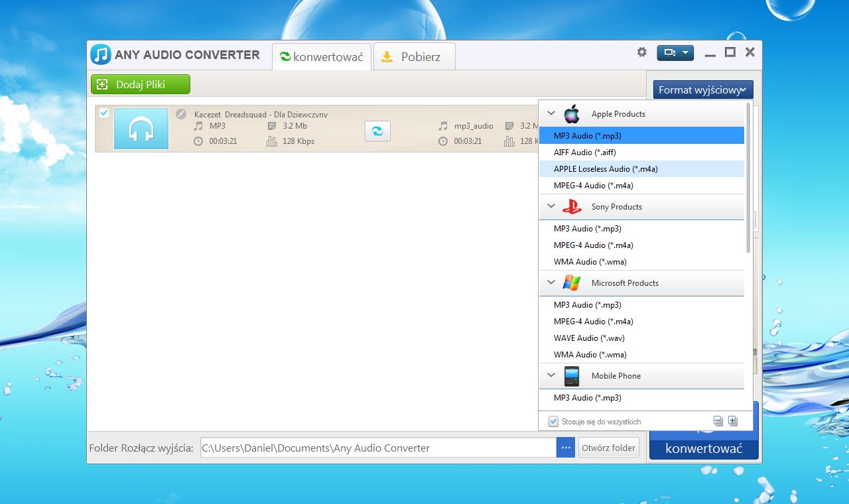Click the output folder path field
Screen dimensions: 849x504
coord(378,448)
